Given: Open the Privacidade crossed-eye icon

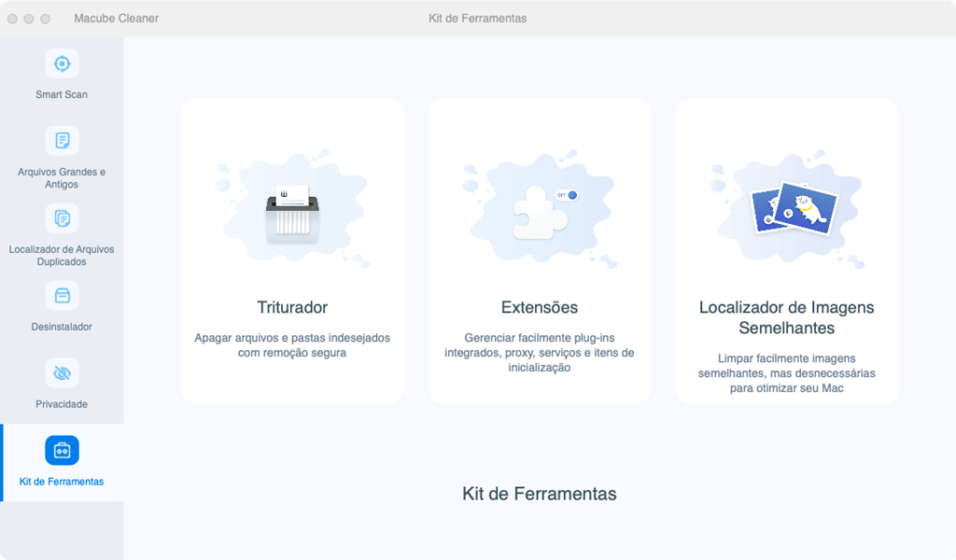Looking at the screenshot, I should [x=62, y=373].
